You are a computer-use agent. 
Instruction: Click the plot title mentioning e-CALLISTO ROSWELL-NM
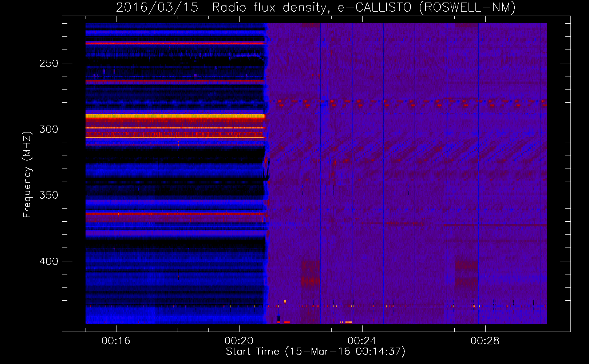316,7
